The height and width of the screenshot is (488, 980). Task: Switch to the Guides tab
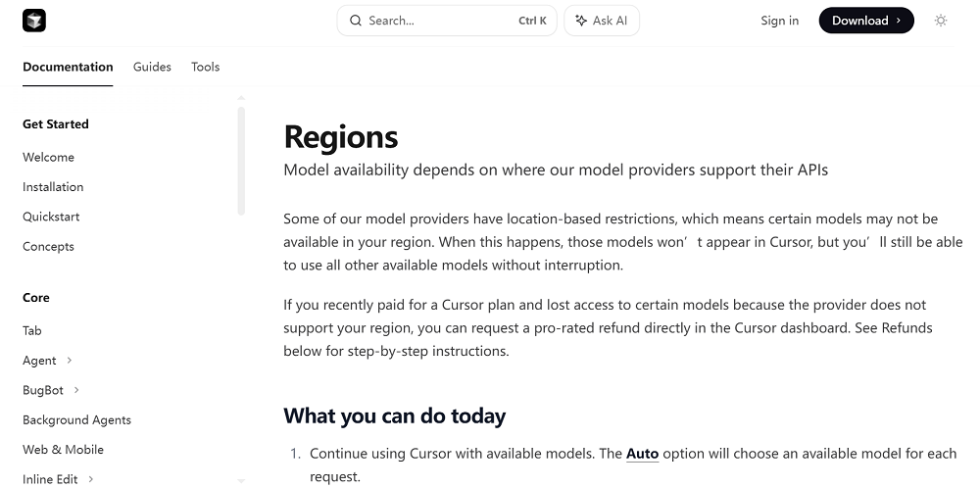click(x=152, y=67)
